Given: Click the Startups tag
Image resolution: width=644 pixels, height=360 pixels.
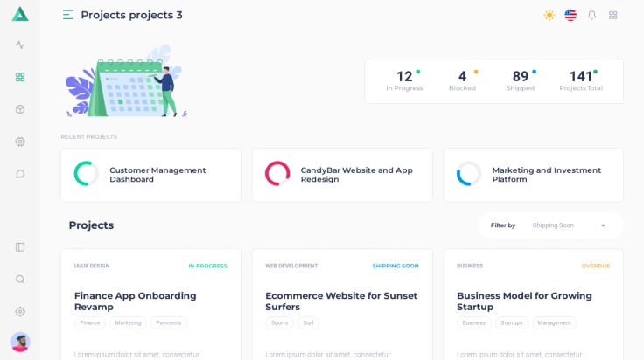Looking at the screenshot, I should click(x=512, y=323).
